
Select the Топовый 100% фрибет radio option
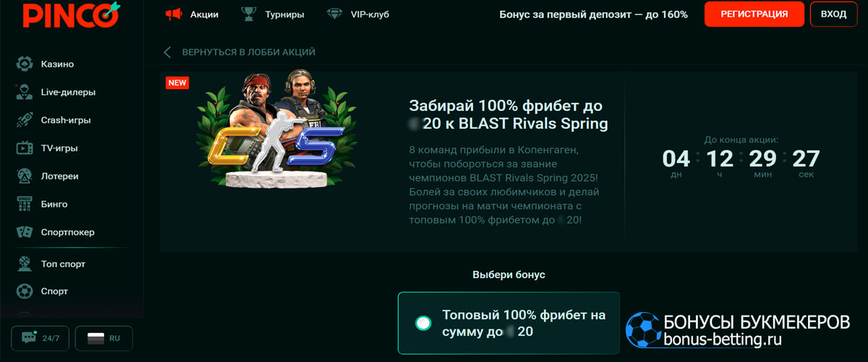423,323
